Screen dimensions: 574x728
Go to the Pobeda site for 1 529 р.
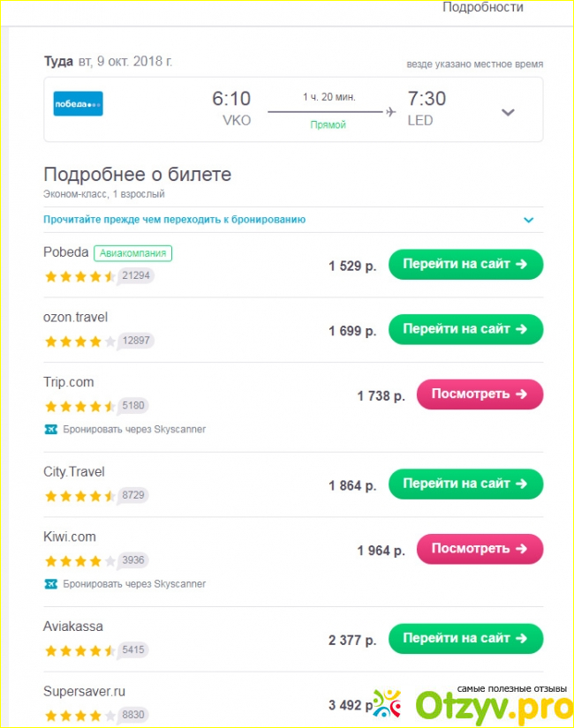point(465,264)
